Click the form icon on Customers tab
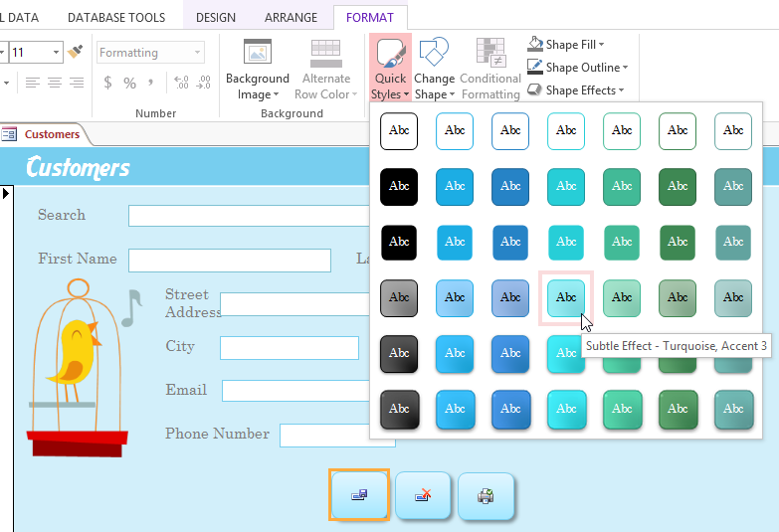 9,134
